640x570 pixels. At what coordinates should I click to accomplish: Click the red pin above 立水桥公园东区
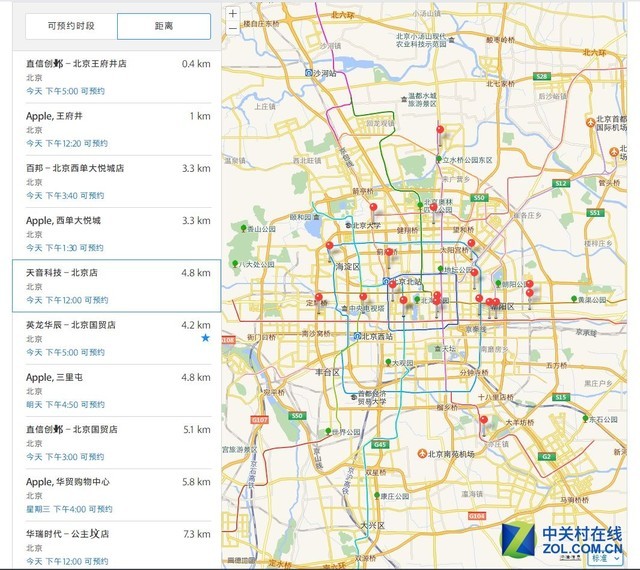click(440, 130)
